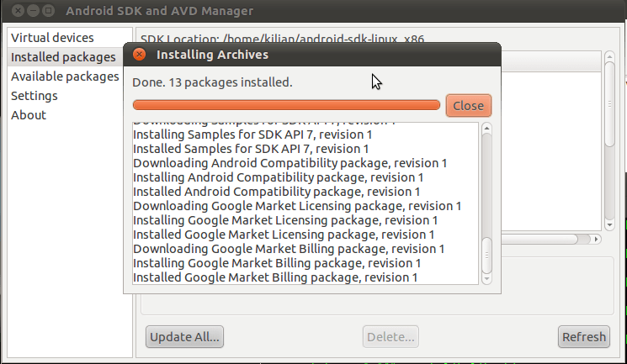Click the Update All... button

184,337
